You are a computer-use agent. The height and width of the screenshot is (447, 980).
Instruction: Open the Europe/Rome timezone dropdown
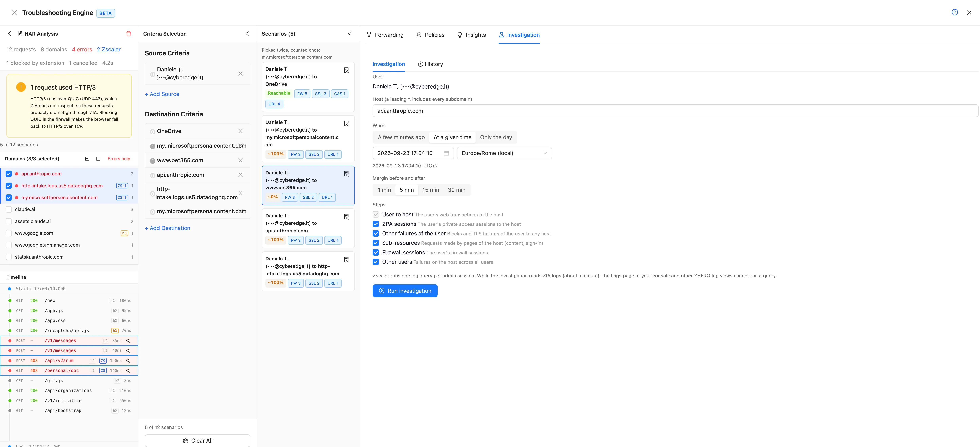coord(504,153)
